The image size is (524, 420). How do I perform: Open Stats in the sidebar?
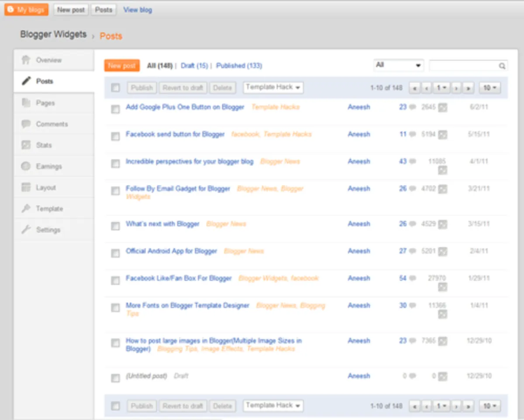click(54, 145)
